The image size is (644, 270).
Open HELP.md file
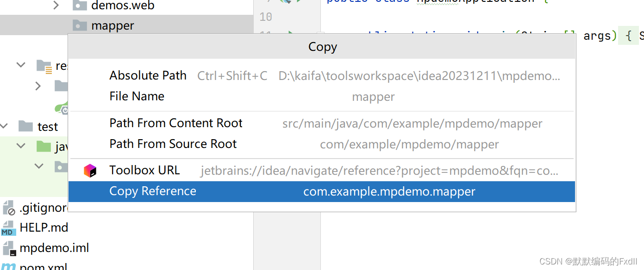(x=44, y=227)
